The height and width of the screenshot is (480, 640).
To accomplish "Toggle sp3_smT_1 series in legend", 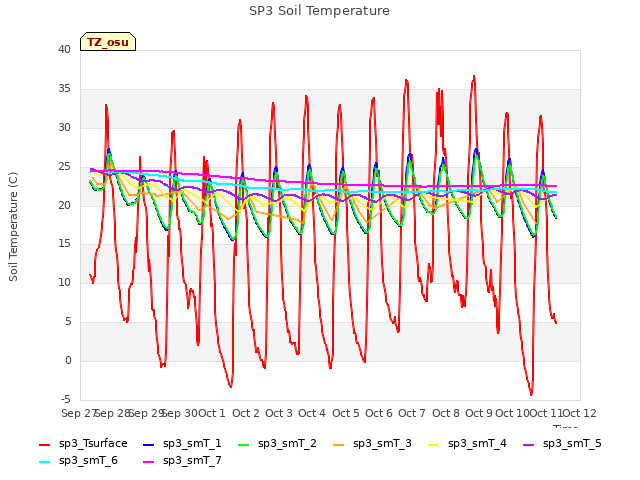I will 182,443.
